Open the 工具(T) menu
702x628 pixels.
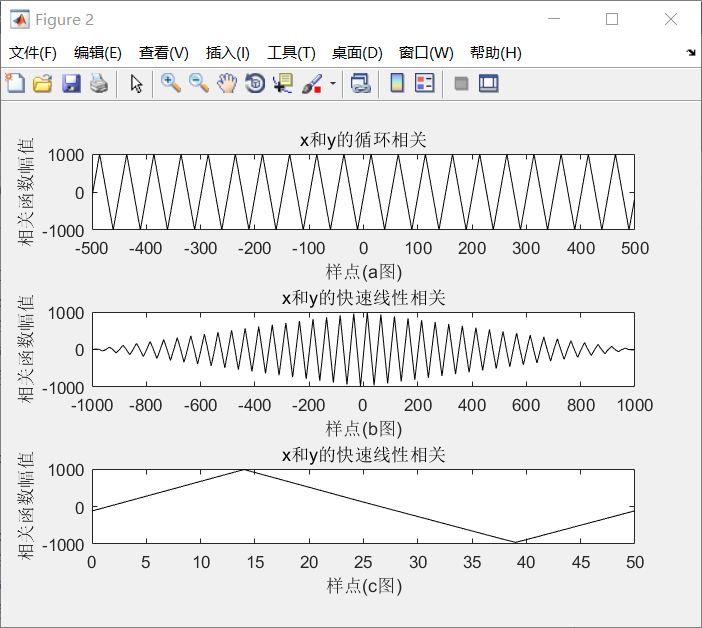pos(291,53)
